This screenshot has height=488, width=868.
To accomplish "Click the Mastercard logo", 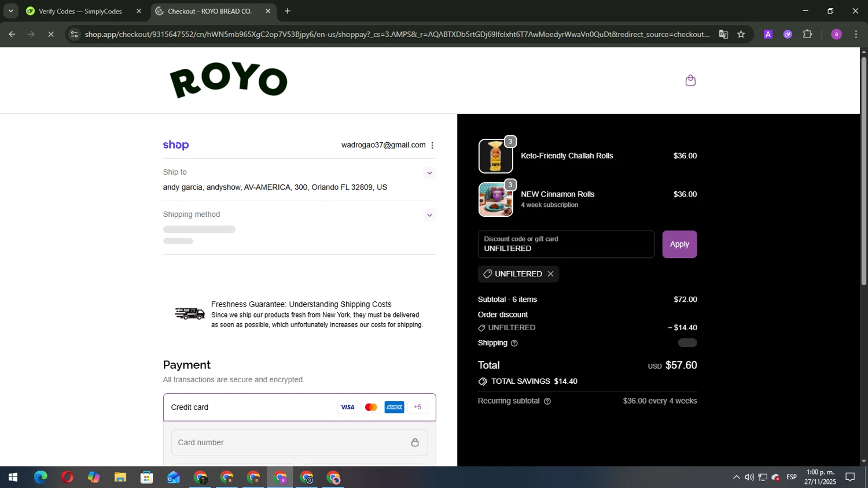I will click(x=371, y=407).
